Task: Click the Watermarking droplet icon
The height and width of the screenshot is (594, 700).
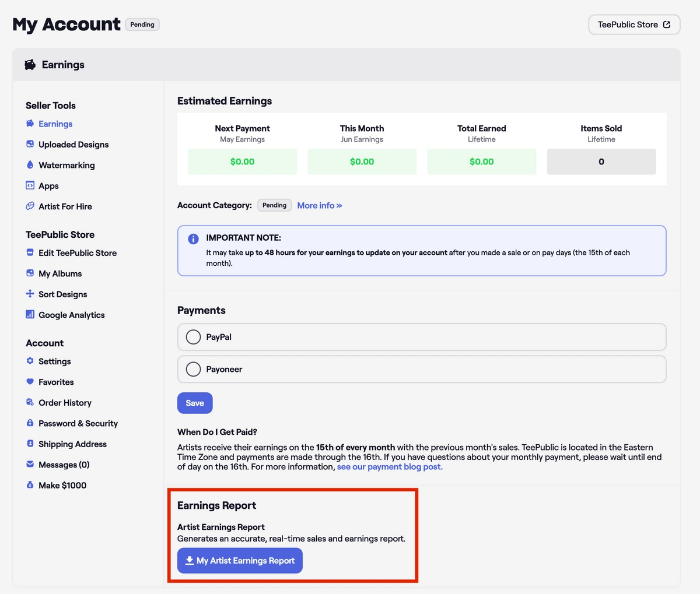Action: click(30, 165)
